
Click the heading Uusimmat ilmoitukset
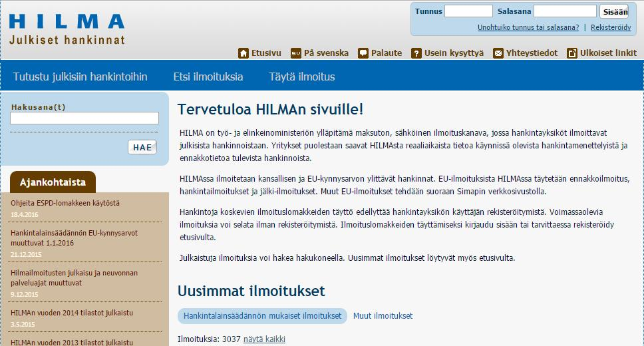pyautogui.click(x=251, y=291)
